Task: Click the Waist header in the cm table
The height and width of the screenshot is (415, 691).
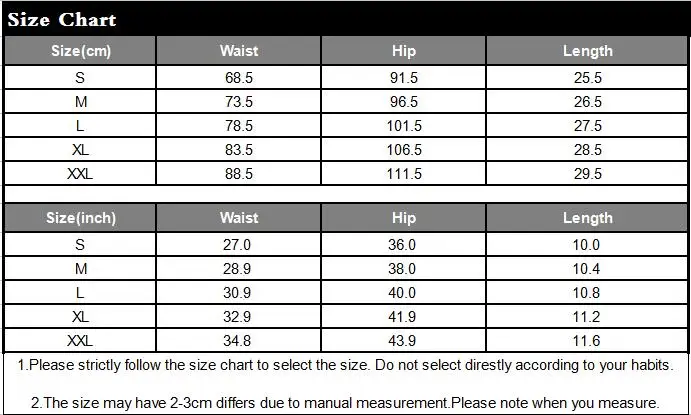Action: pos(239,51)
